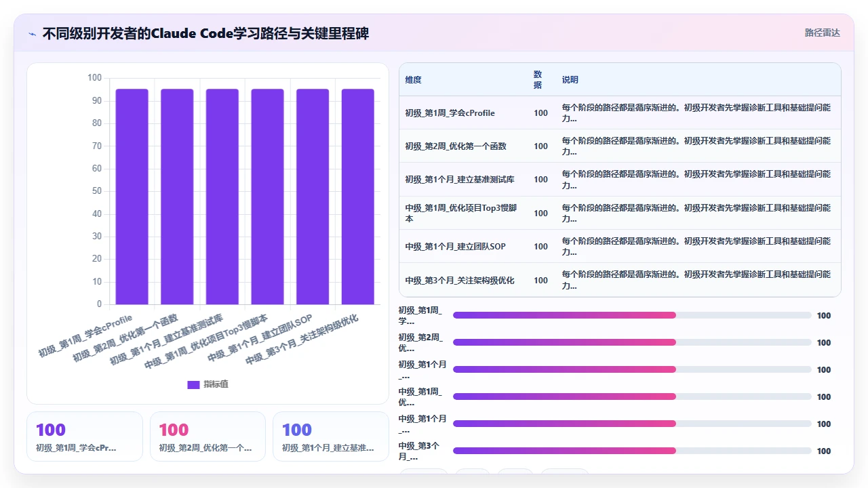Click the 100 value in the 初级_第1周_学会cProfile table row

pyautogui.click(x=540, y=113)
